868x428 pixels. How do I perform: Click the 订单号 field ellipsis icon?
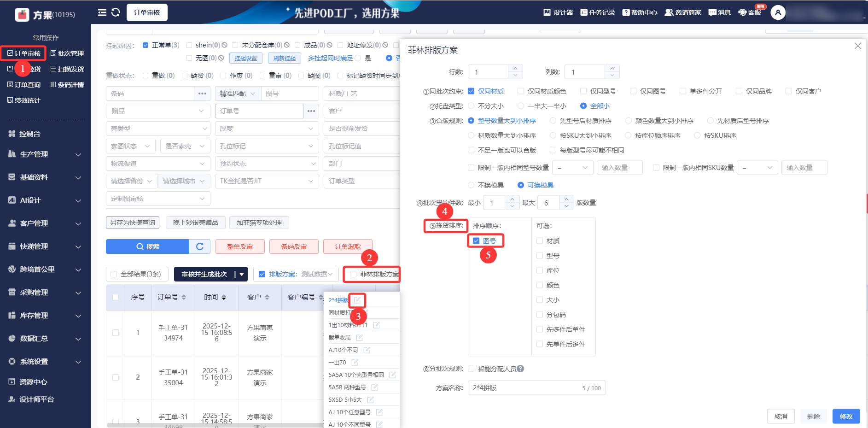(x=311, y=111)
